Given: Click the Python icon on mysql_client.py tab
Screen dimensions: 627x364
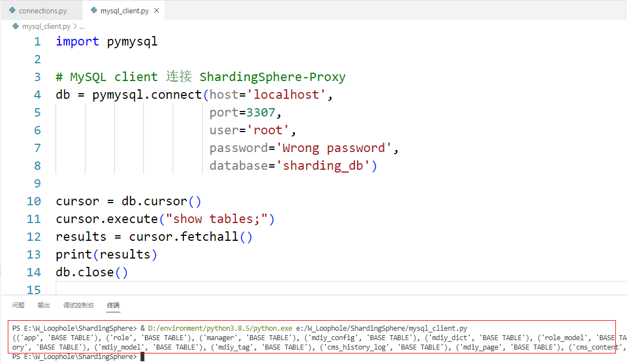Looking at the screenshot, I should point(93,11).
